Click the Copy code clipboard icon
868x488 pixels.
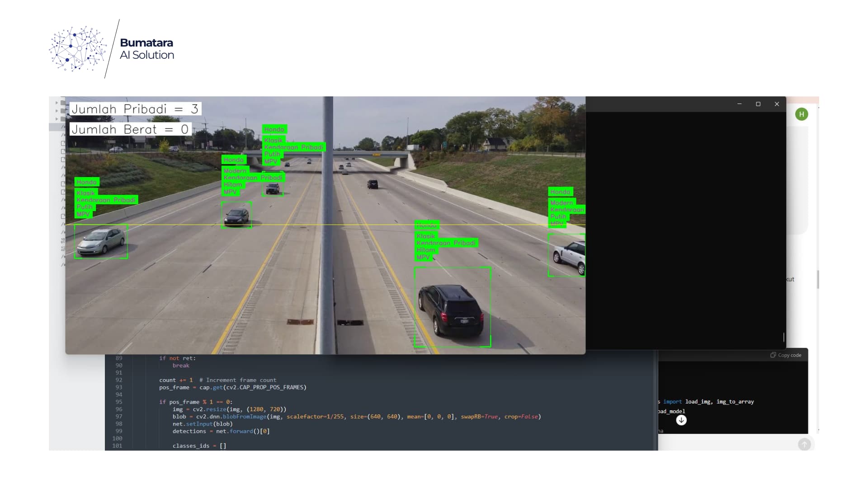pyautogui.click(x=774, y=355)
